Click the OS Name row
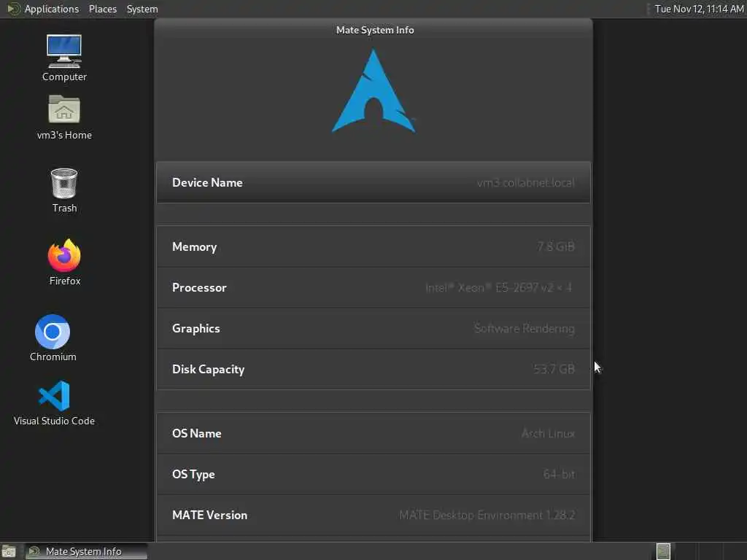The image size is (747, 560). 373,433
